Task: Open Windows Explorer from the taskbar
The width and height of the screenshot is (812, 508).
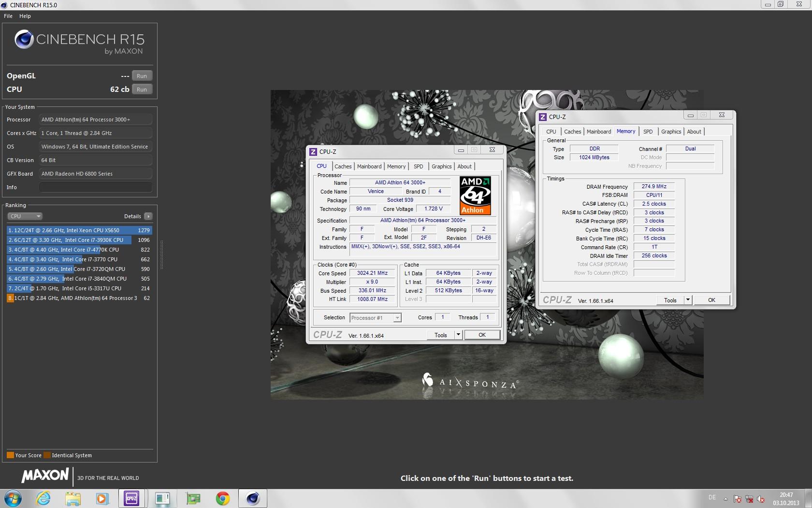Action: tap(73, 498)
